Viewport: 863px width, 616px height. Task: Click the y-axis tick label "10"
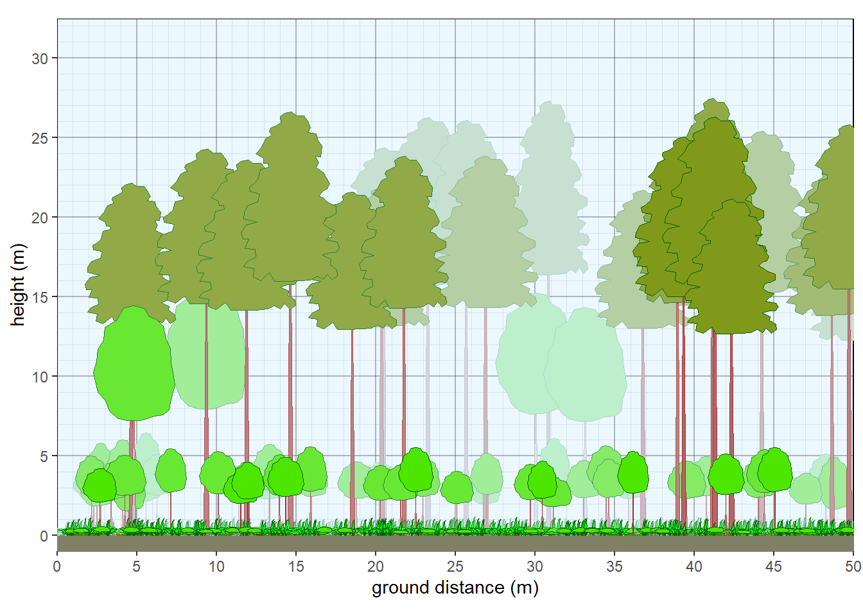point(40,377)
